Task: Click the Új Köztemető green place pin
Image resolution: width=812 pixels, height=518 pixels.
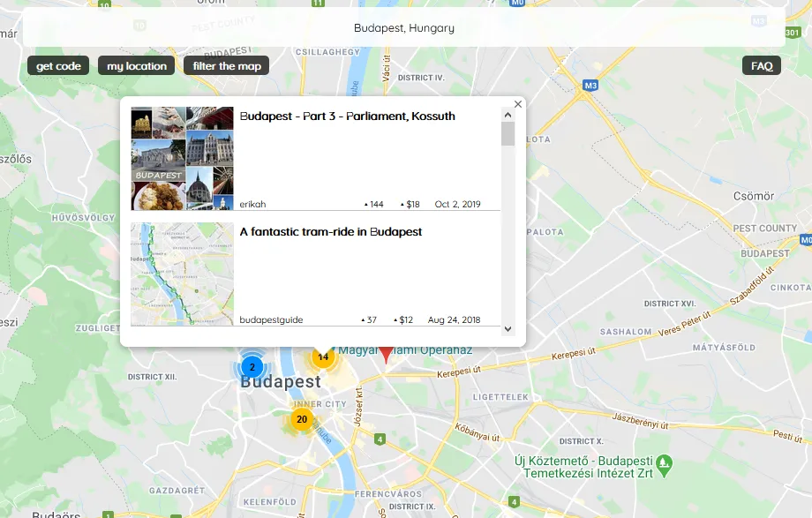Action: coord(664,466)
